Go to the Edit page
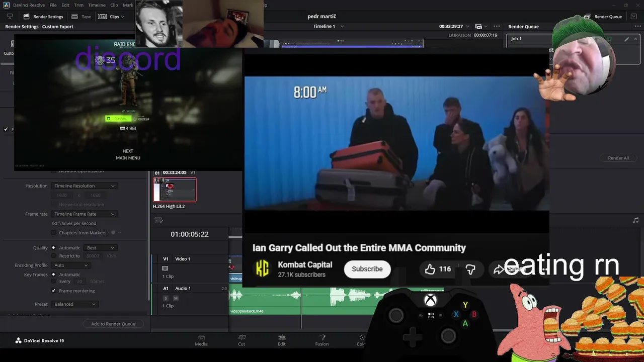The width and height of the screenshot is (644, 362). tap(282, 340)
